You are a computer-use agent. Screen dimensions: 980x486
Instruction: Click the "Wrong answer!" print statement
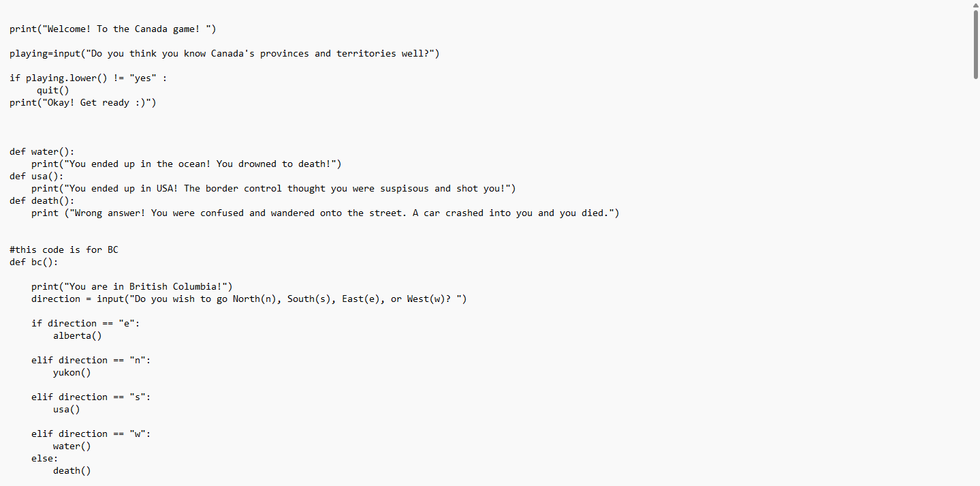click(325, 213)
